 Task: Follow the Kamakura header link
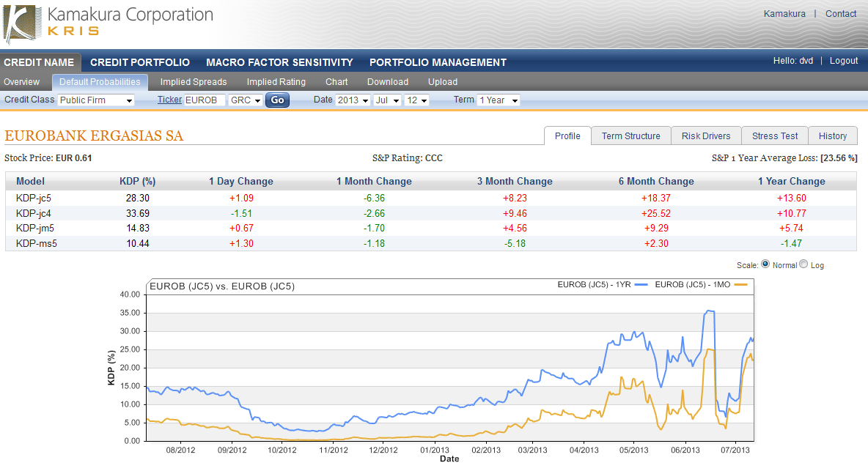pos(784,14)
